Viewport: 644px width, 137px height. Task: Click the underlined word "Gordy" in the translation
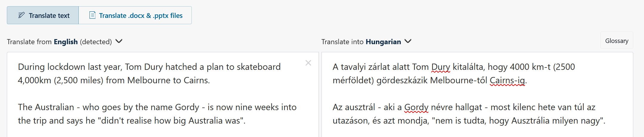pos(416,107)
